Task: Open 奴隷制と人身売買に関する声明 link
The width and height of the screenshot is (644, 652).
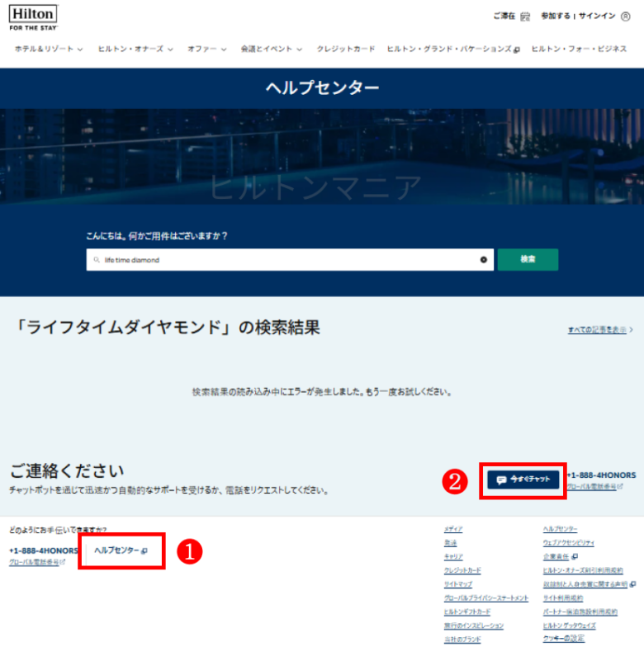Action: tap(585, 584)
